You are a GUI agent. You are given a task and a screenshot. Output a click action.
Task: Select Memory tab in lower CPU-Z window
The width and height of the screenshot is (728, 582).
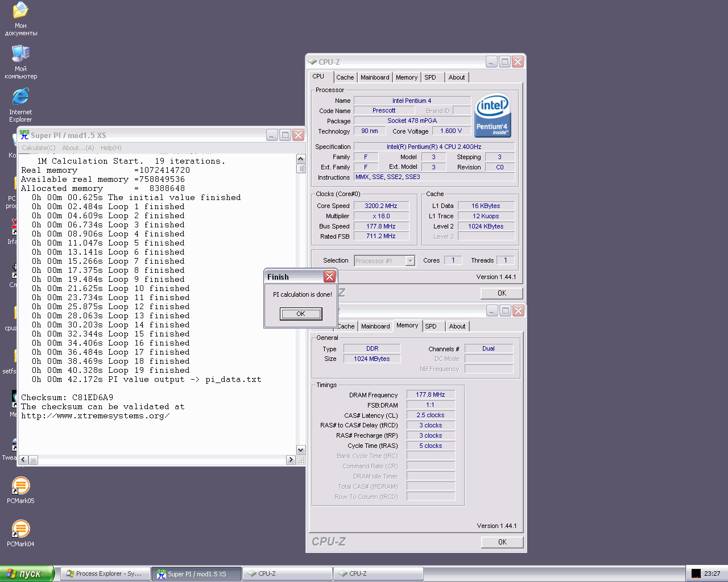point(407,325)
